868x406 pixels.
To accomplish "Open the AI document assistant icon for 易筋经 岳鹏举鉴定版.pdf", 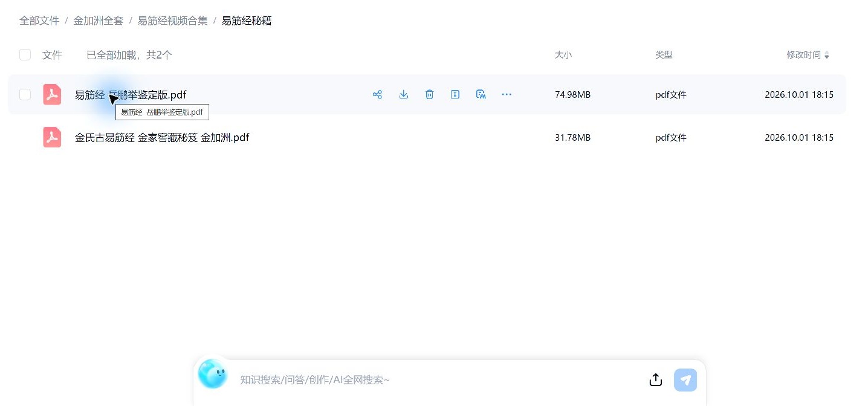I will [x=481, y=94].
